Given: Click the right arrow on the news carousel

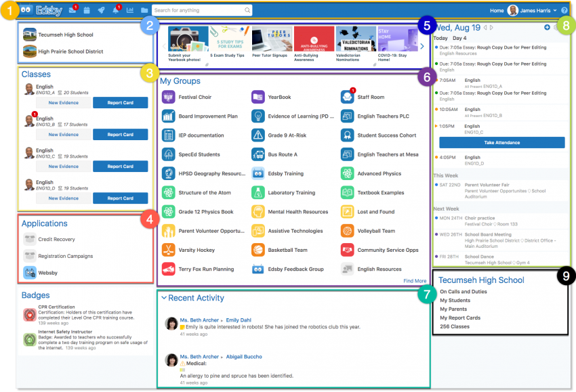Looking at the screenshot, I should [x=421, y=45].
